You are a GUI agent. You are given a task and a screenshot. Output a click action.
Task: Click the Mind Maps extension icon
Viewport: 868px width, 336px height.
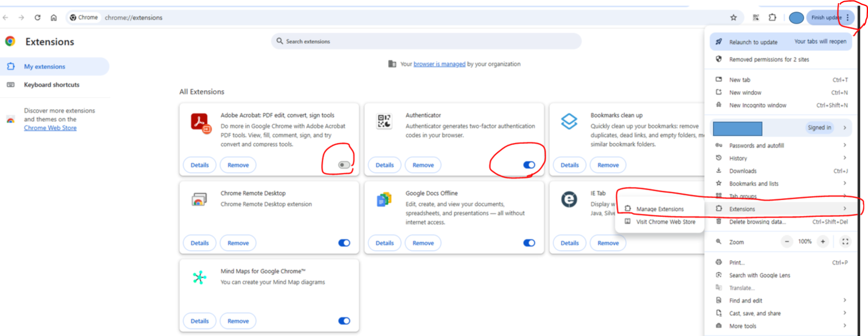(x=199, y=278)
